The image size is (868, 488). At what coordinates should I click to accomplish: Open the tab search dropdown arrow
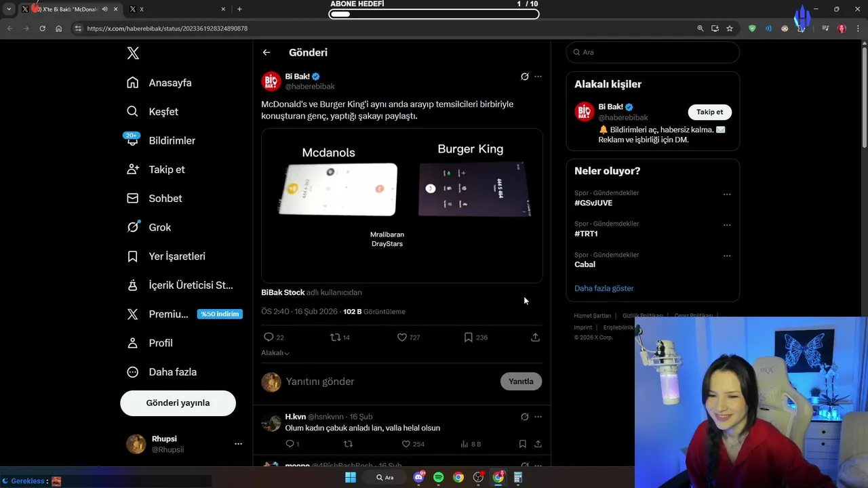point(9,9)
